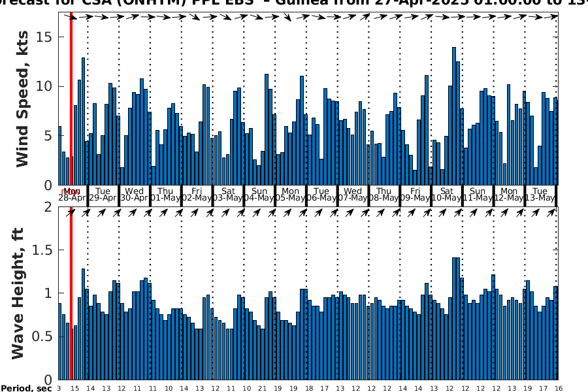
Task: Select the "Sat 03-May" date label
Action: (228, 195)
